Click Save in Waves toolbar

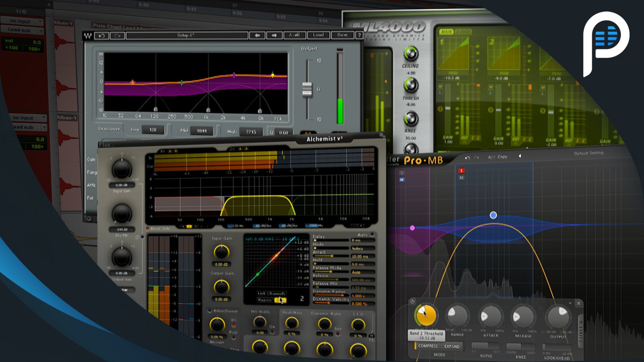tap(342, 35)
